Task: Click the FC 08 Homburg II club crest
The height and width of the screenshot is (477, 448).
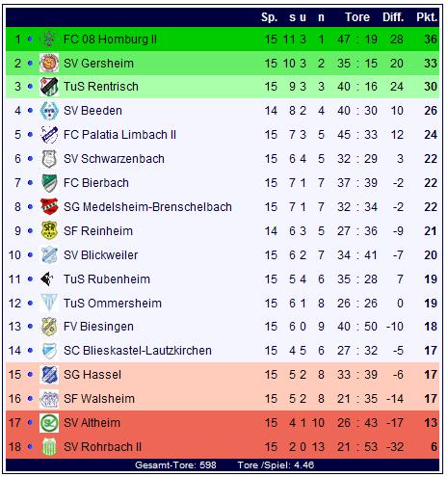Action: click(49, 39)
